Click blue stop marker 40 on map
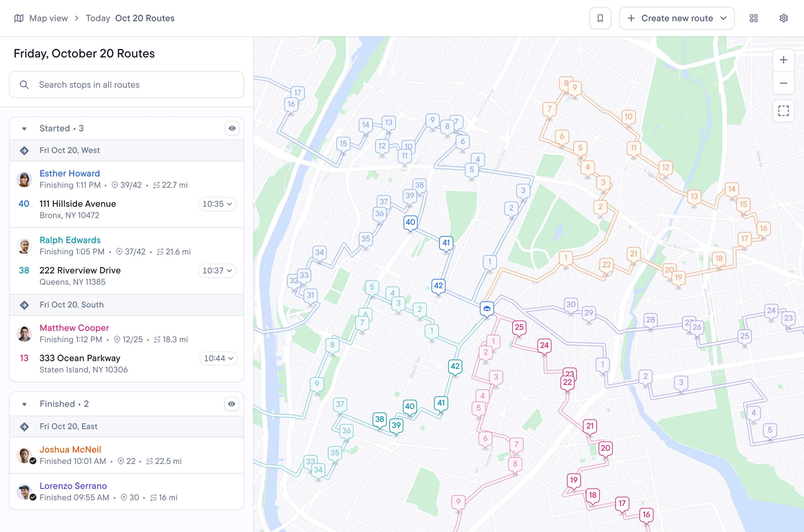804x532 pixels. [410, 223]
